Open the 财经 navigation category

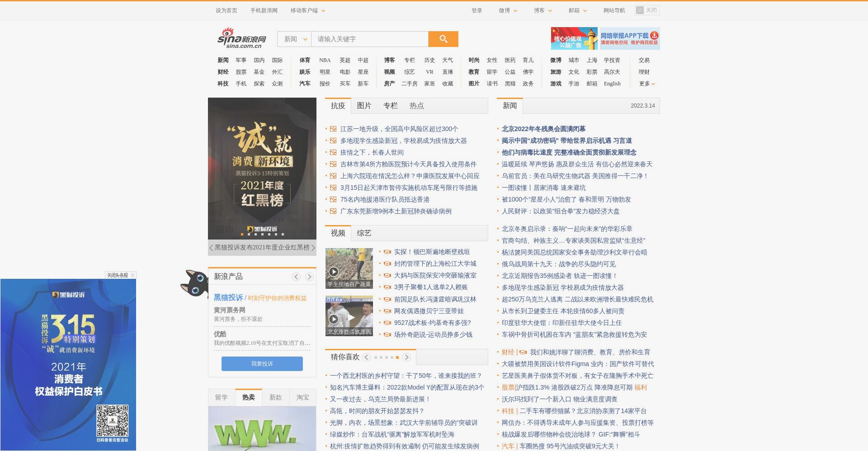pos(223,72)
